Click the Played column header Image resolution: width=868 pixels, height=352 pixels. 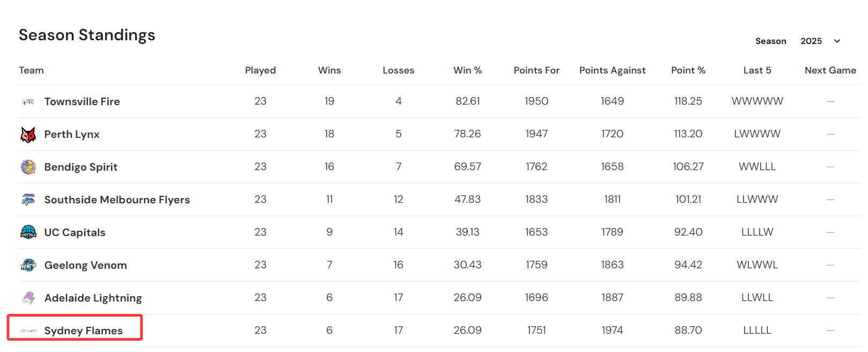[x=260, y=70]
